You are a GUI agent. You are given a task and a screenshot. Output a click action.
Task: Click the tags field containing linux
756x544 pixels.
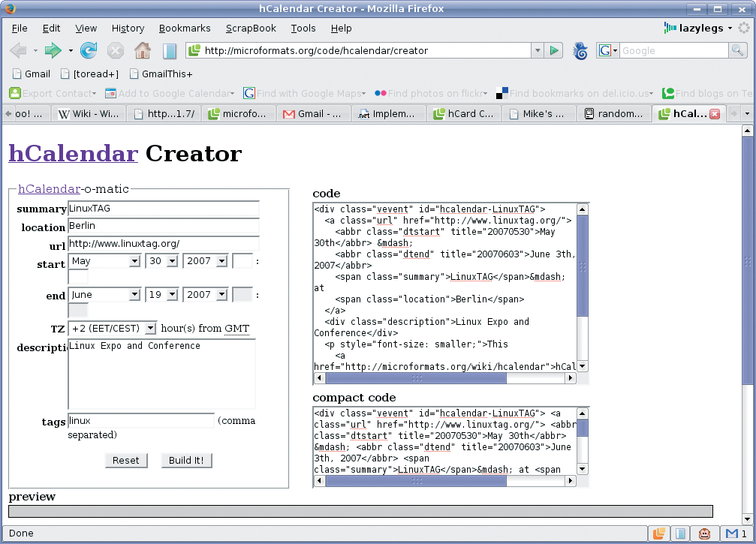pos(141,421)
